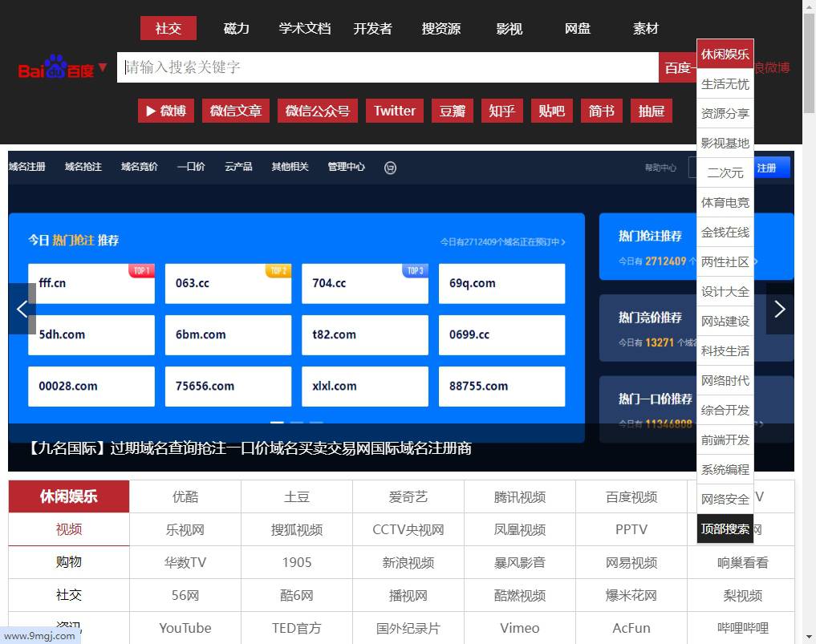Open the 哔哩哔哩 site link
This screenshot has height=644, width=816.
tap(743, 628)
